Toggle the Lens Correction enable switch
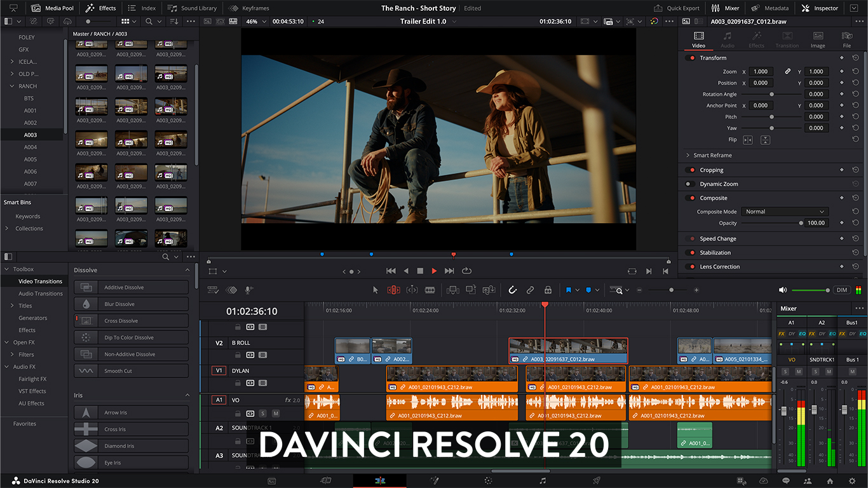This screenshot has height=488, width=868. pos(691,267)
